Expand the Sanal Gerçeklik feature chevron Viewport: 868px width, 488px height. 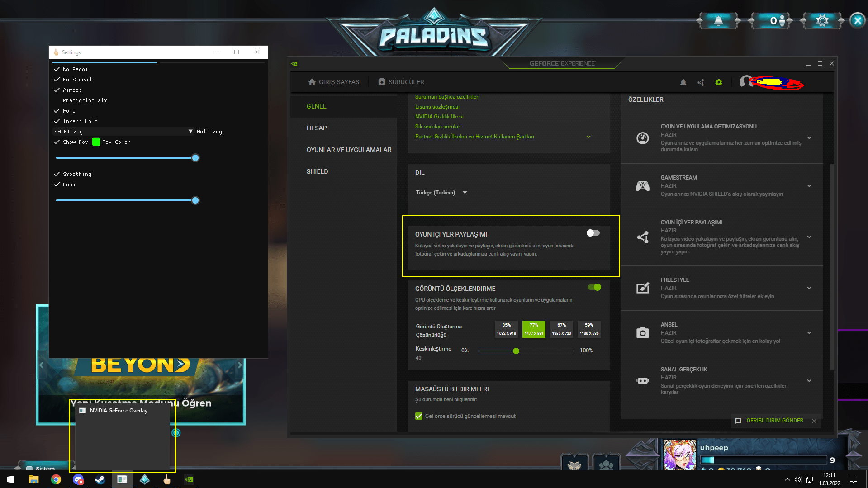809,381
